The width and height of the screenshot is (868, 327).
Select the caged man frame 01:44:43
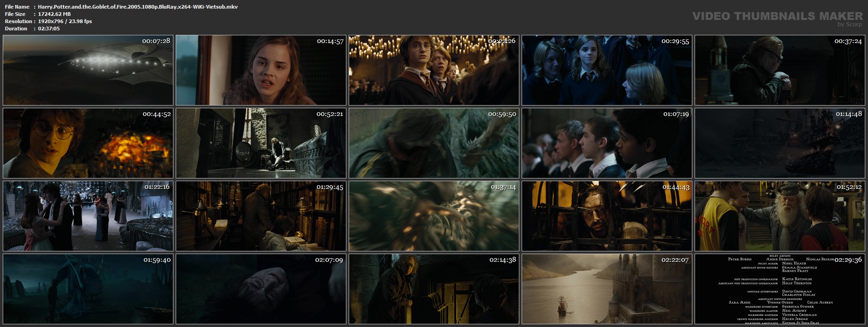[x=607, y=216]
